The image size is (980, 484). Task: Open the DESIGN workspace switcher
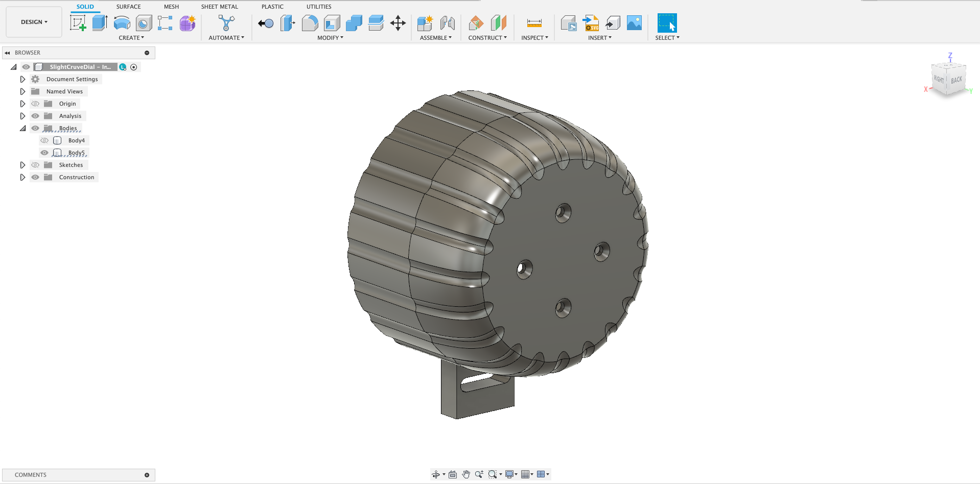(33, 22)
